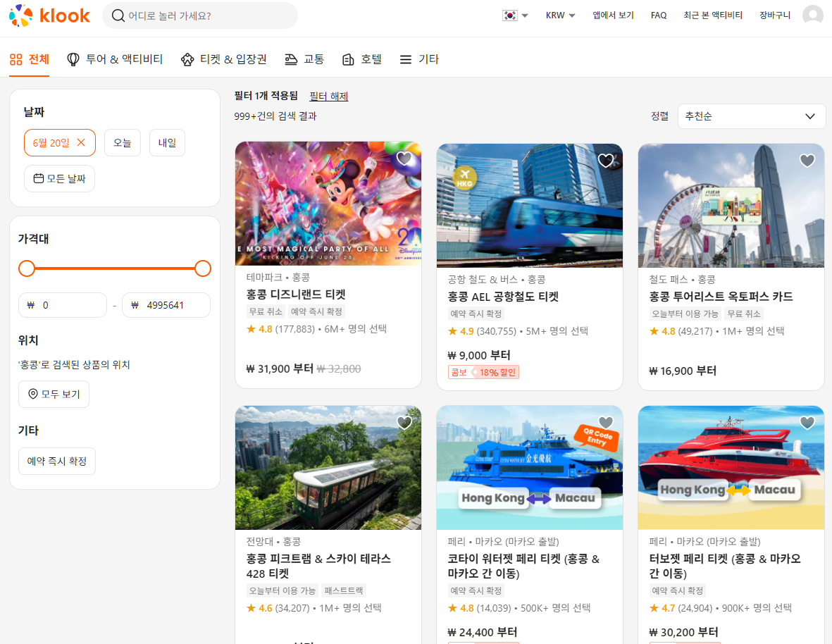Image resolution: width=832 pixels, height=644 pixels.
Task: Favorite the 코타이 워터젯 페리 heart
Action: tap(606, 422)
